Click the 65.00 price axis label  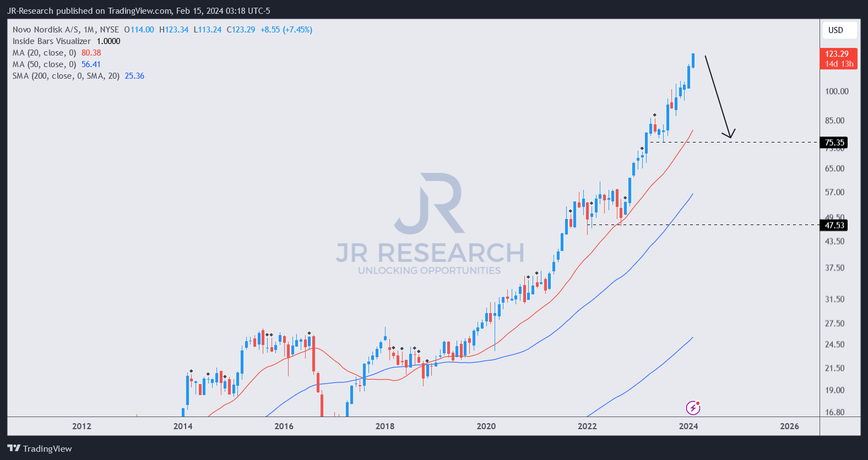pos(834,169)
